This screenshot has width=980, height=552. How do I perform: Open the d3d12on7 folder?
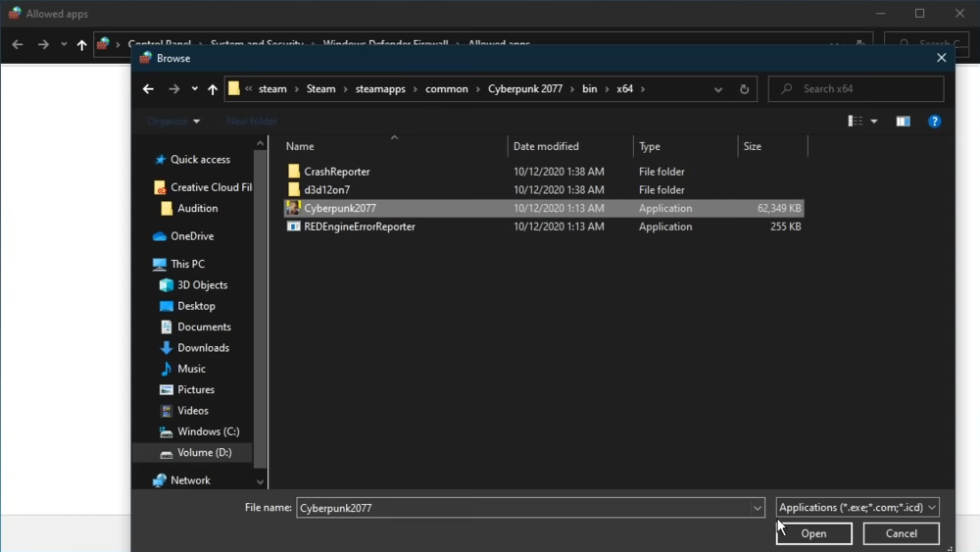326,190
